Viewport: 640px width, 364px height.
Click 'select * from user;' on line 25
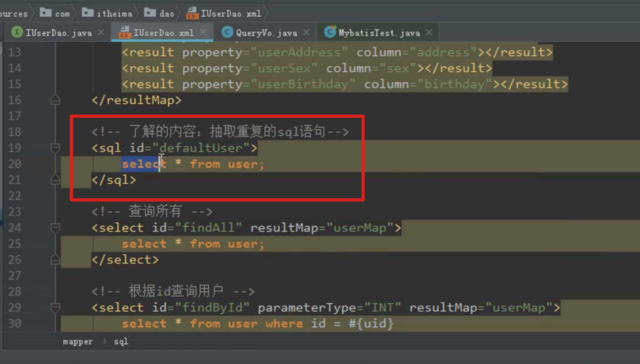pos(193,243)
